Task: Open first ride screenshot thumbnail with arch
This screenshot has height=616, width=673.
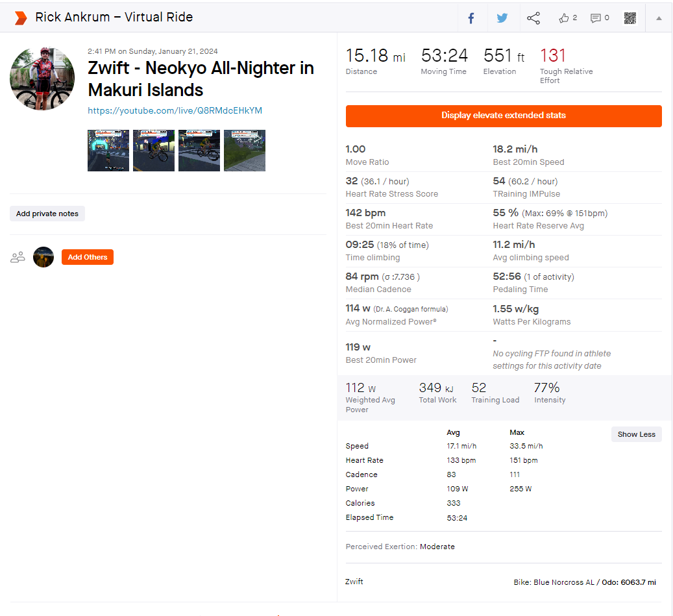Action: pos(108,151)
